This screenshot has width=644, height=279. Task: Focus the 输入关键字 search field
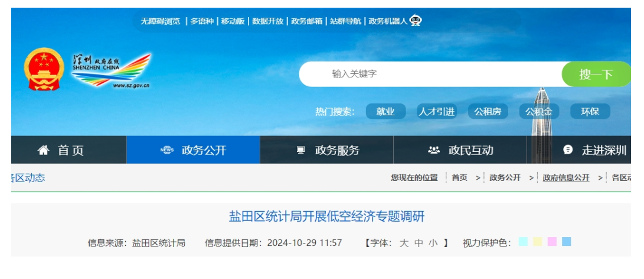coord(431,74)
